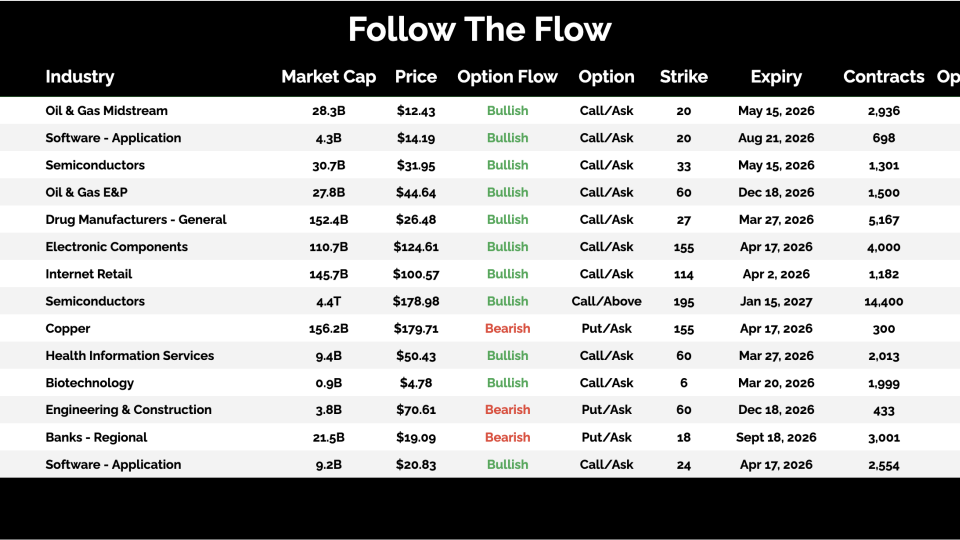This screenshot has width=960, height=540.
Task: Click the Copper industry cell
Action: tap(68, 329)
